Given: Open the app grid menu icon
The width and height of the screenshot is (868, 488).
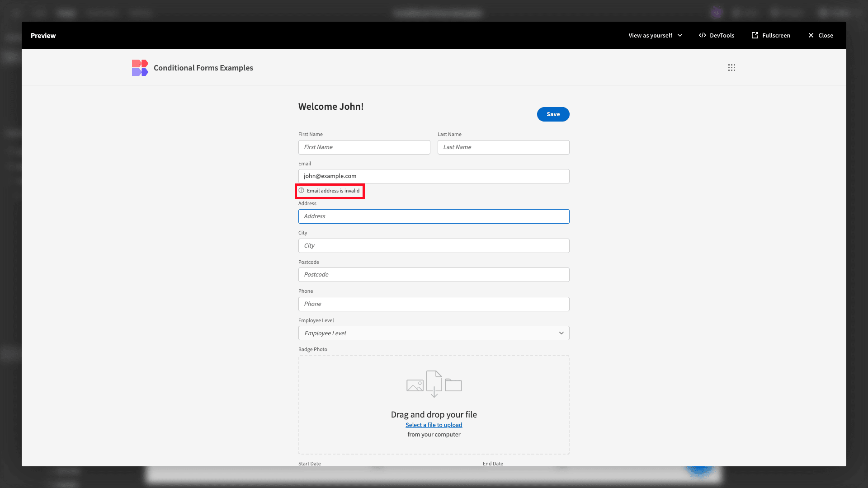Looking at the screenshot, I should coord(731,68).
